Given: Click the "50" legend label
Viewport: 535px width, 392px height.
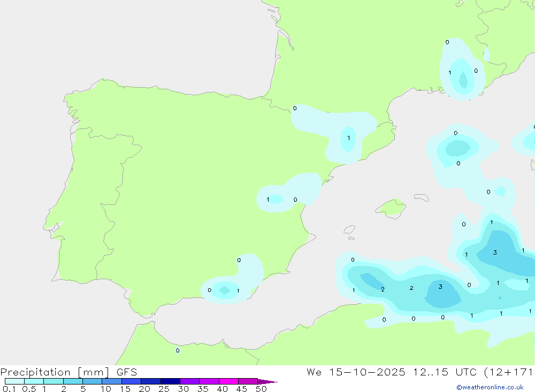Looking at the screenshot, I should tap(262, 389).
